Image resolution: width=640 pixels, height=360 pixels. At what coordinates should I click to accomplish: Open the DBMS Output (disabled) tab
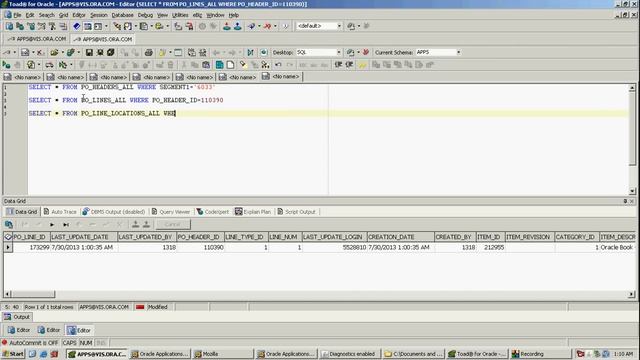click(113, 212)
